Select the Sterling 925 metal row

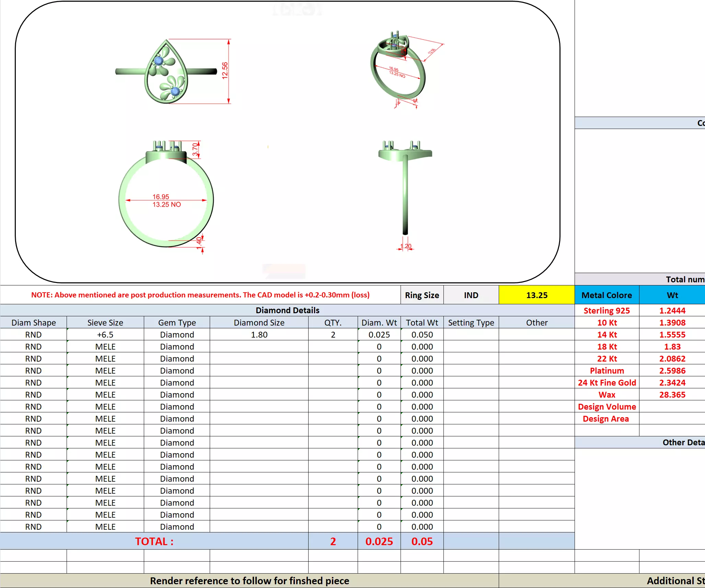pos(606,310)
